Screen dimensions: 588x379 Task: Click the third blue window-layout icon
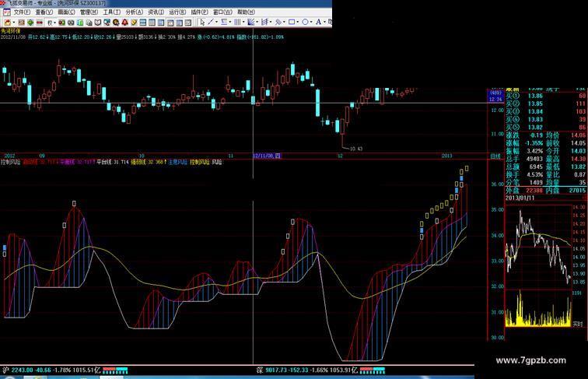tap(160, 23)
